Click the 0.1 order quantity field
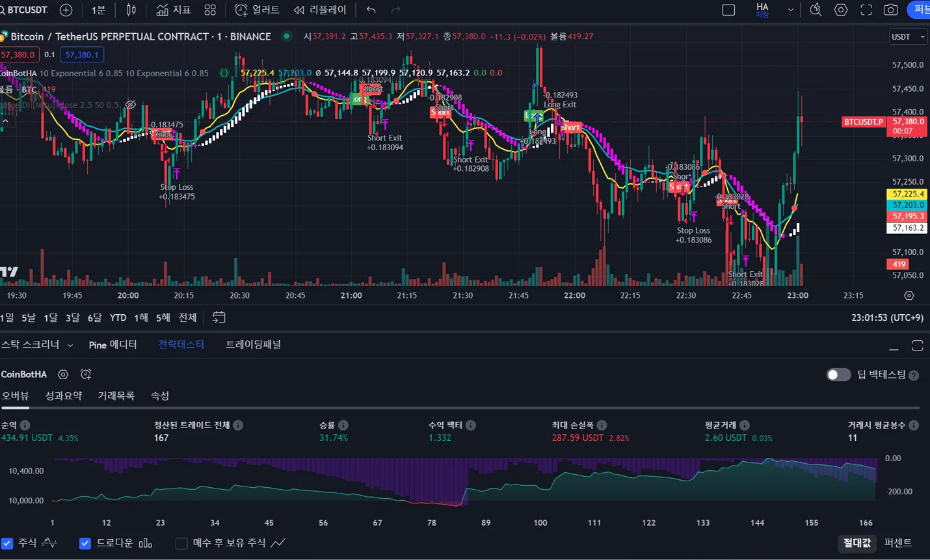This screenshot has width=930, height=560. 49,55
